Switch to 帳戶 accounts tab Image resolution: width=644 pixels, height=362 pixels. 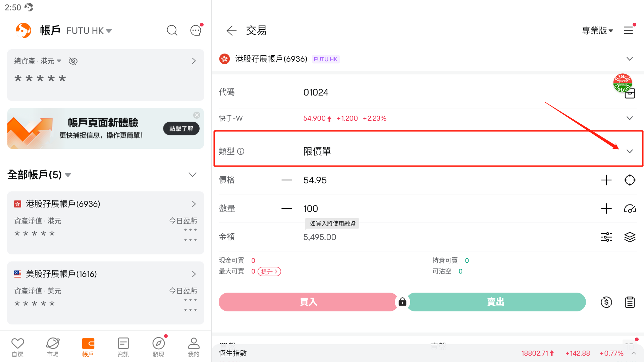(x=88, y=347)
